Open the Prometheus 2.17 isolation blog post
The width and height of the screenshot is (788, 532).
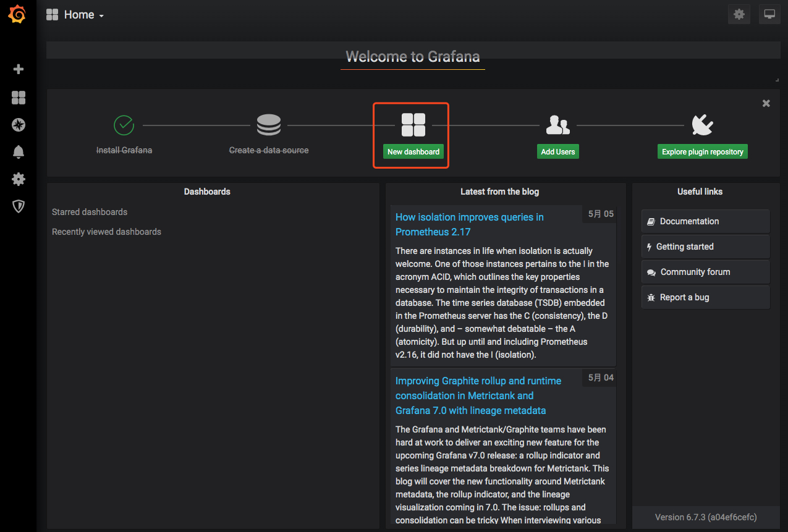(470, 224)
